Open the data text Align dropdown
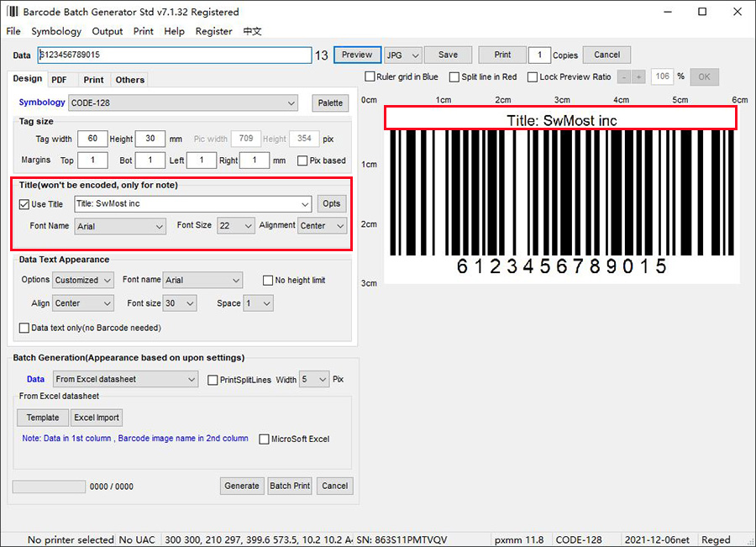 pos(83,303)
